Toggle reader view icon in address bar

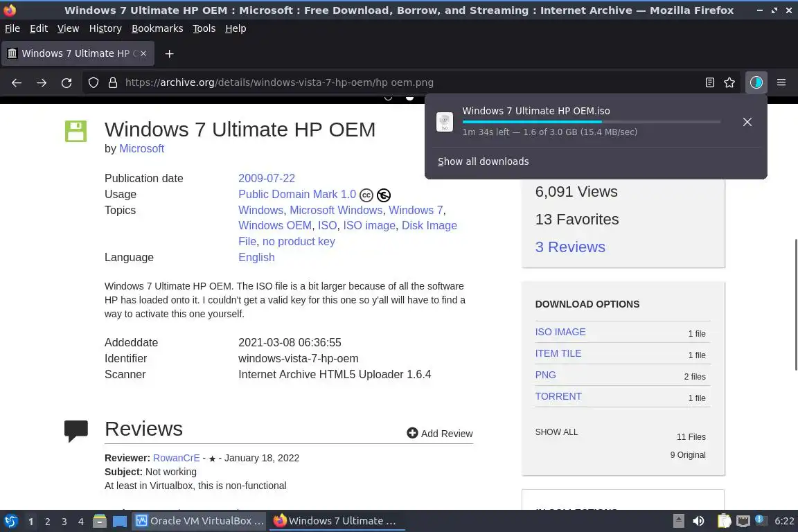coord(710,82)
